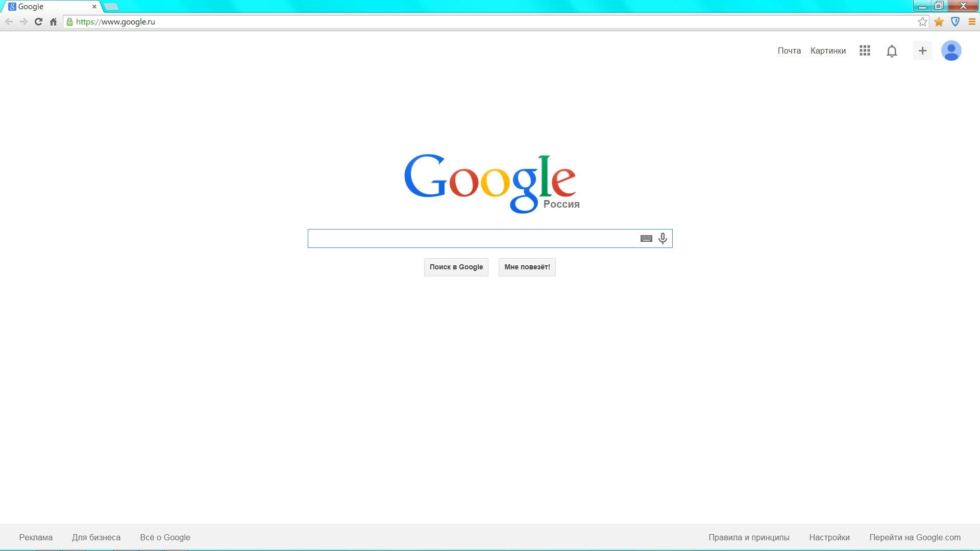
Task: Click the browser forward arrow
Action: (x=23, y=22)
